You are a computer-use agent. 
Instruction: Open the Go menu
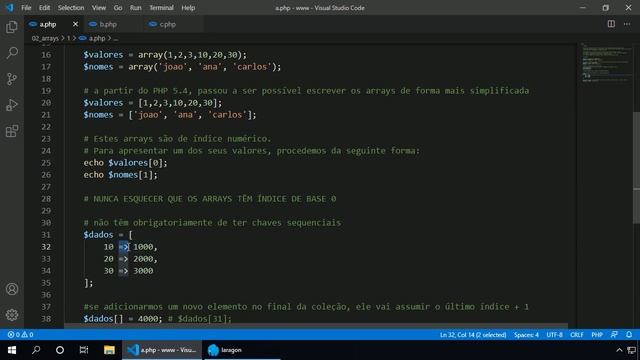click(x=118, y=8)
